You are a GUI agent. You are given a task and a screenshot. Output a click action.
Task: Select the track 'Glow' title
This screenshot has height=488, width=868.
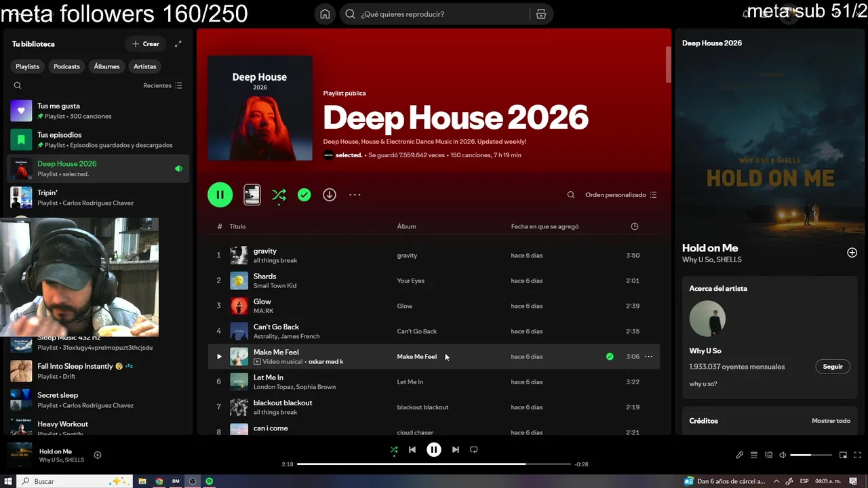click(x=262, y=302)
